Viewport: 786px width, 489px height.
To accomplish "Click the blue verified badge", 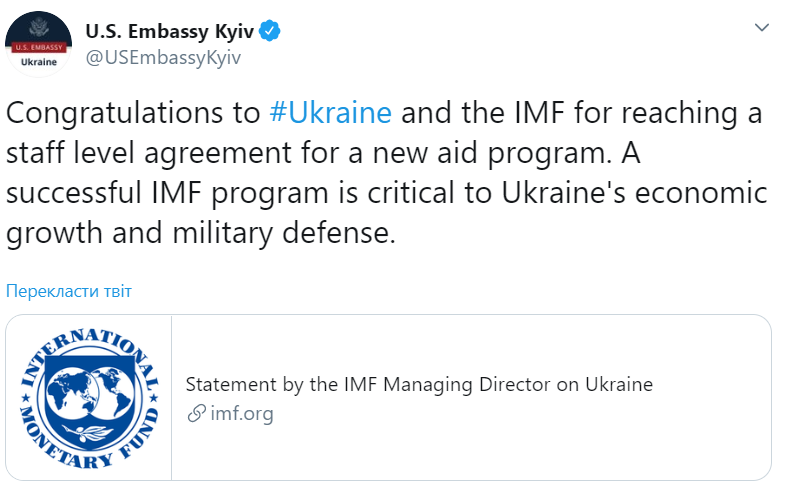I will pos(270,32).
